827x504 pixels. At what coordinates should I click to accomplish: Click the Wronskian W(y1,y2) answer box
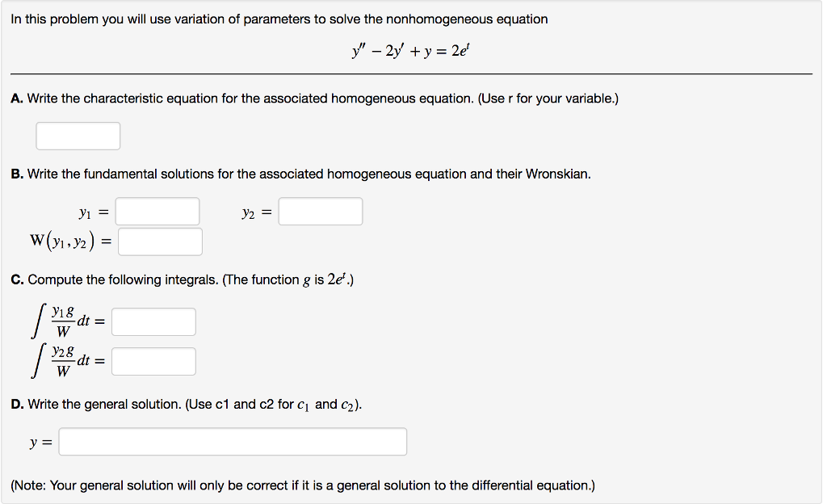pos(160,241)
